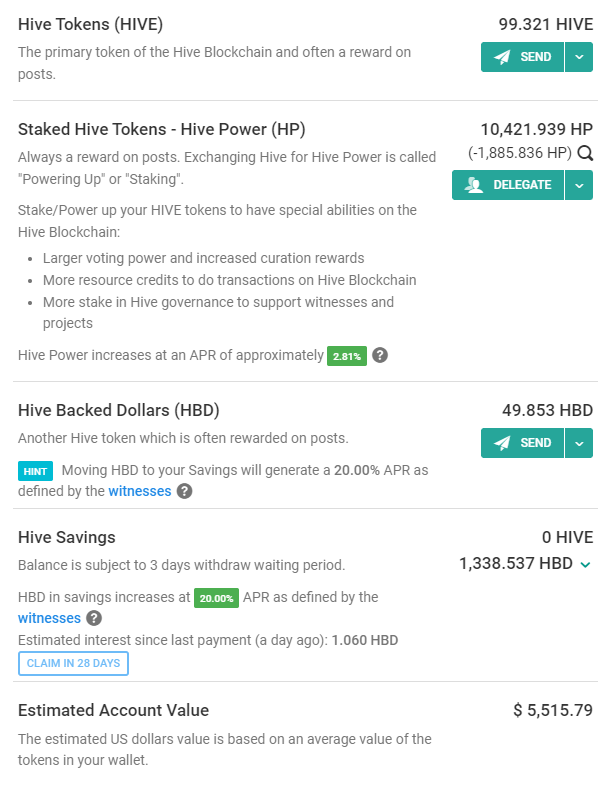Image resolution: width=610 pixels, height=792 pixels.
Task: Open the magnifier icon beside delegated HP
Action: [x=585, y=153]
